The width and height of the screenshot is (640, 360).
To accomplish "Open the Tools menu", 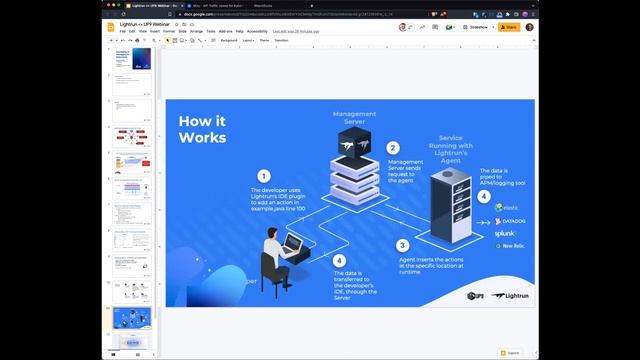I will pyautogui.click(x=211, y=31).
